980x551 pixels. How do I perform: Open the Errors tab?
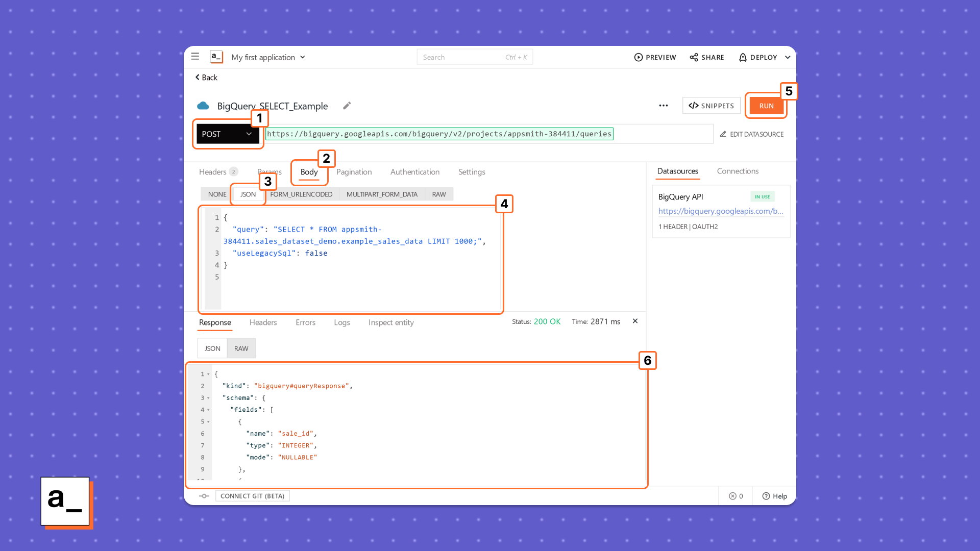(305, 322)
